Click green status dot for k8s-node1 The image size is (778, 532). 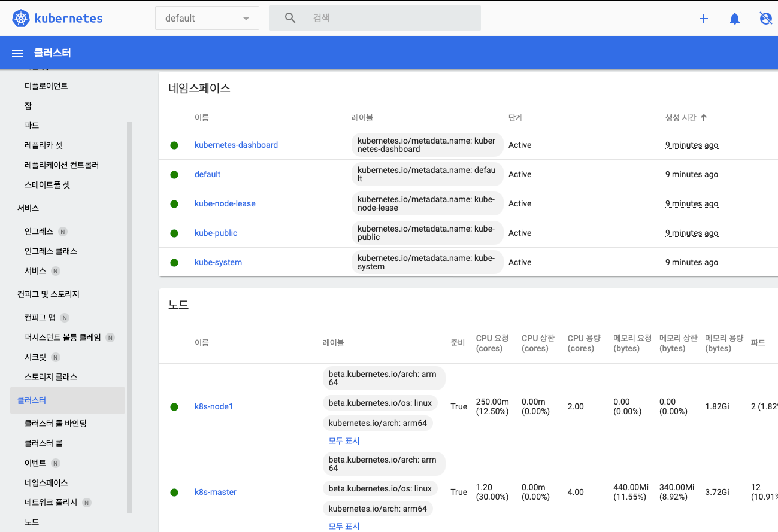(x=174, y=407)
